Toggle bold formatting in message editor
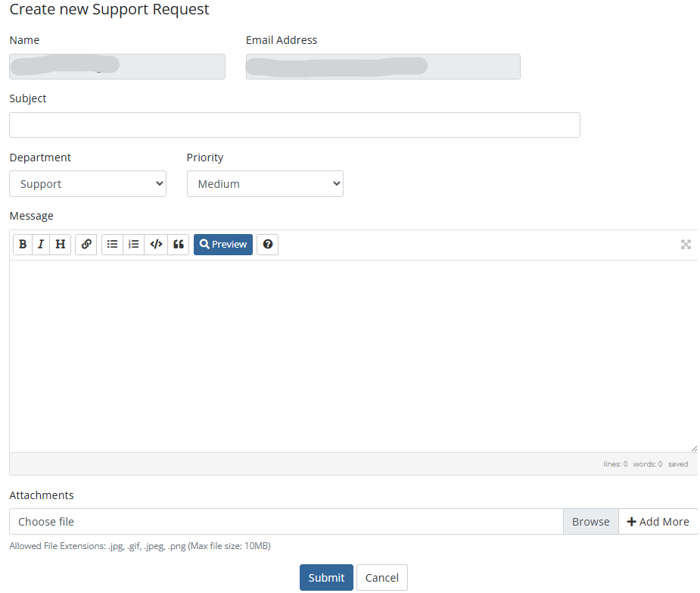This screenshot has height=593, width=700. coord(23,245)
